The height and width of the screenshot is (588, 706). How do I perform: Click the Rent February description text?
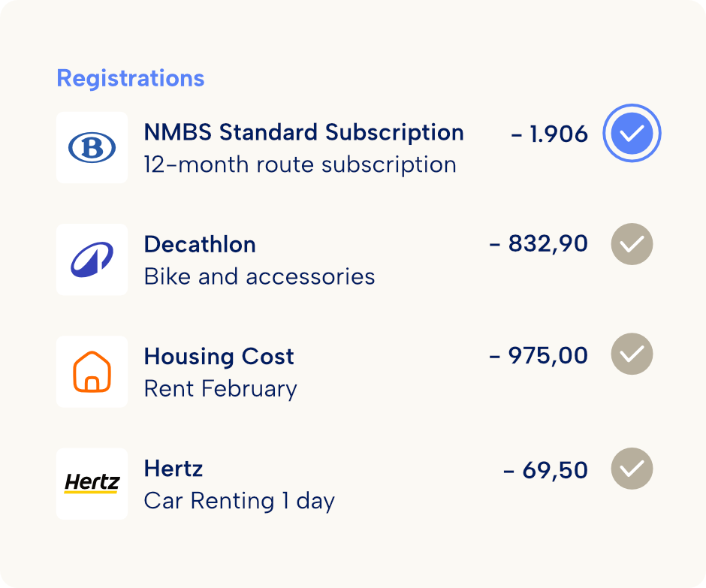tap(221, 389)
